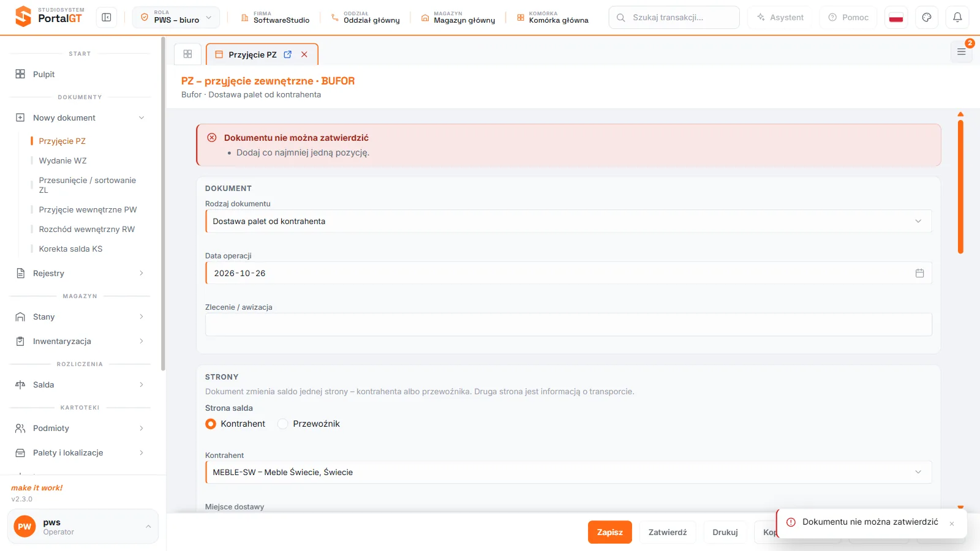
Task: Click the Zapisz button
Action: tap(609, 532)
